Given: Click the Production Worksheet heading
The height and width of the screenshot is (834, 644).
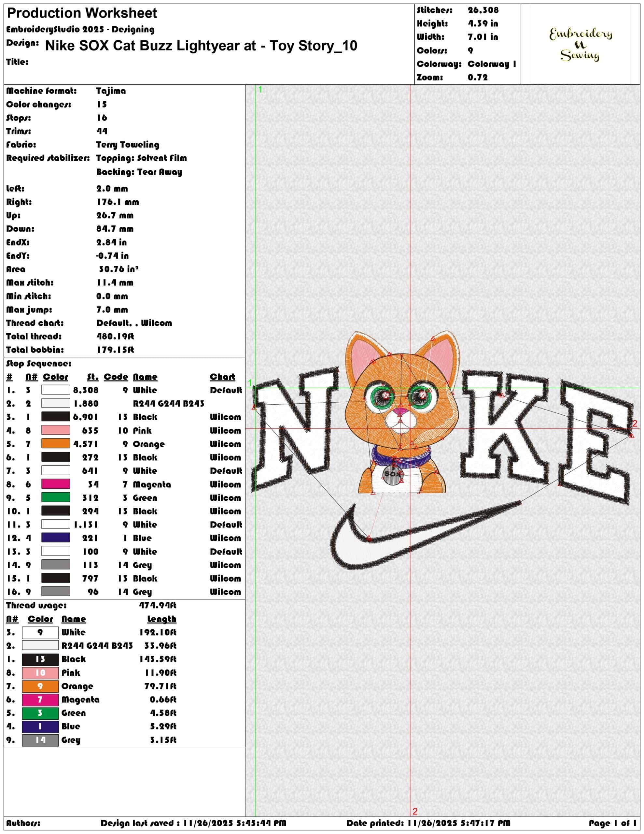Looking at the screenshot, I should click(x=82, y=13).
